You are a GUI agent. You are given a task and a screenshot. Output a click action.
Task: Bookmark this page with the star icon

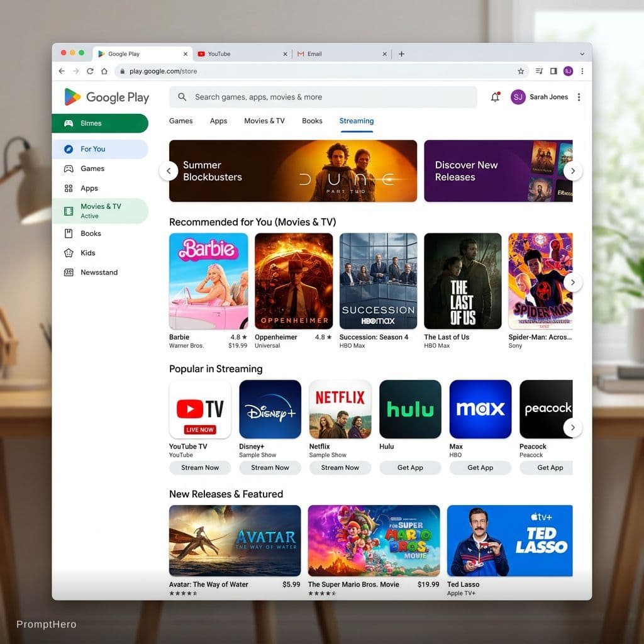point(521,71)
